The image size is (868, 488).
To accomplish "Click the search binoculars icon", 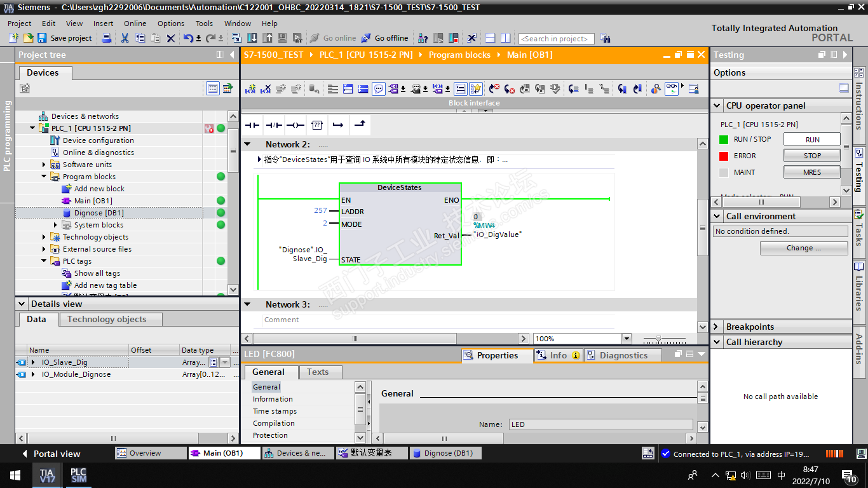I will tap(605, 38).
